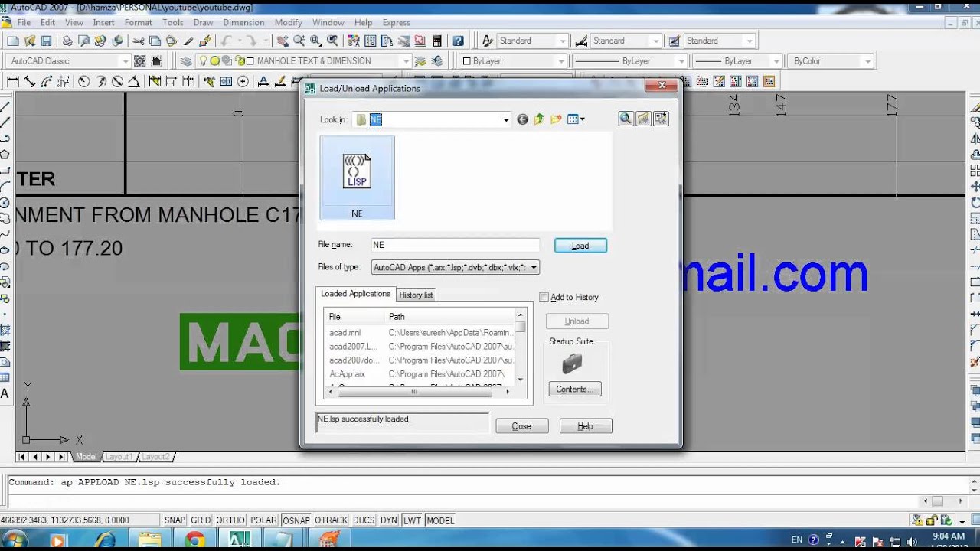Switch to the Layout1 tab
Image resolution: width=980 pixels, height=551 pixels.
coord(119,457)
